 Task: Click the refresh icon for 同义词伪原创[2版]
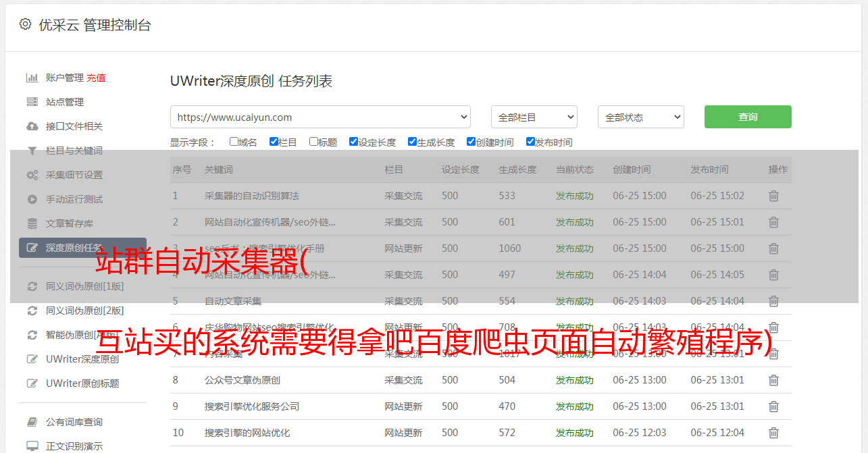(32, 311)
